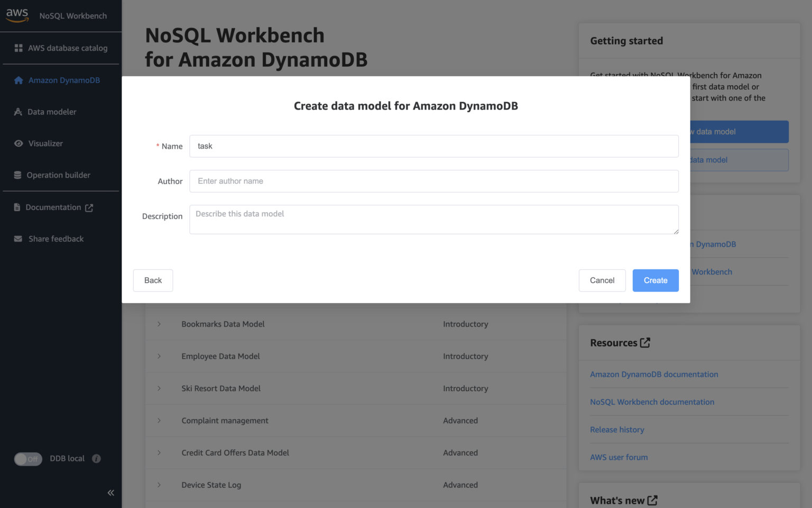Click the DDB local info icon
This screenshot has height=508, width=812.
(96, 458)
